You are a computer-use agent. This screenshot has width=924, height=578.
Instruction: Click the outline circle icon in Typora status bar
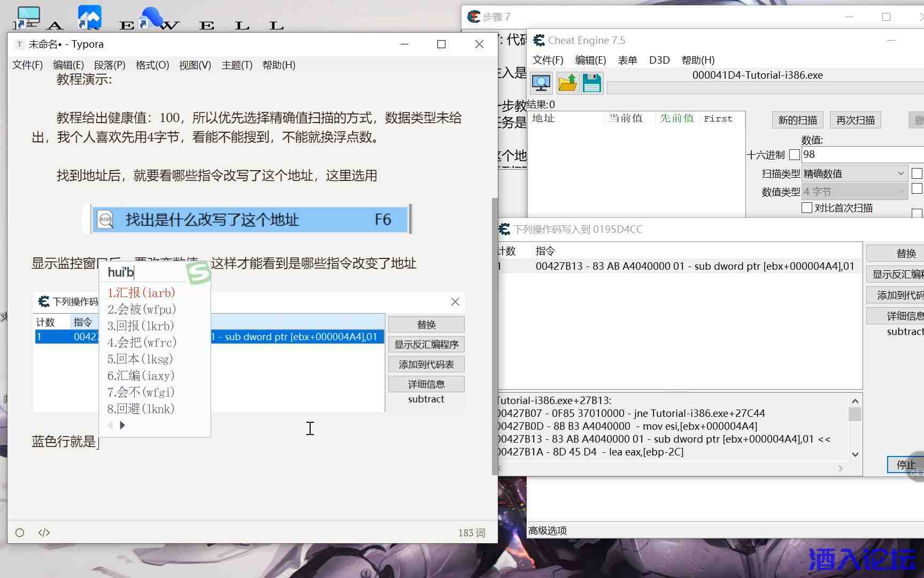(19, 532)
